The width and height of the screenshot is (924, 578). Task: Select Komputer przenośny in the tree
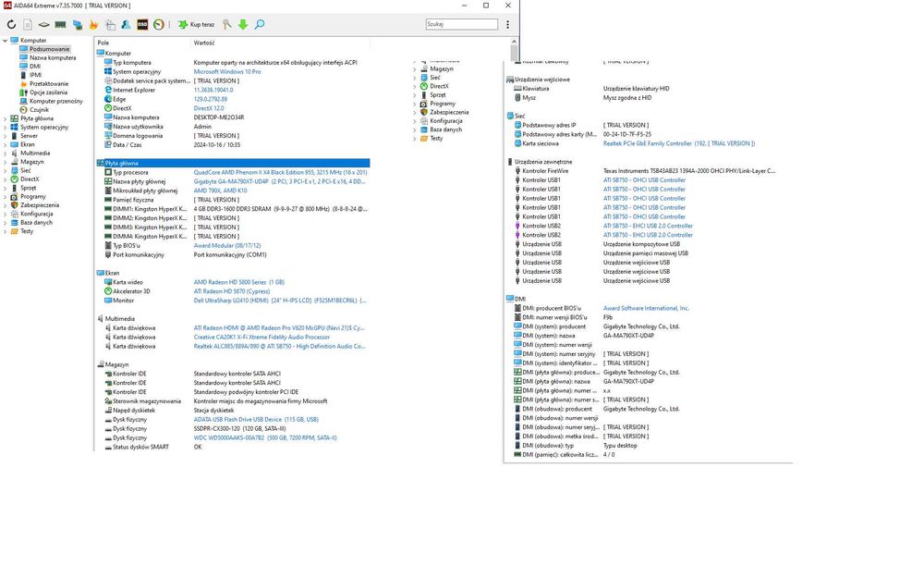pyautogui.click(x=56, y=102)
